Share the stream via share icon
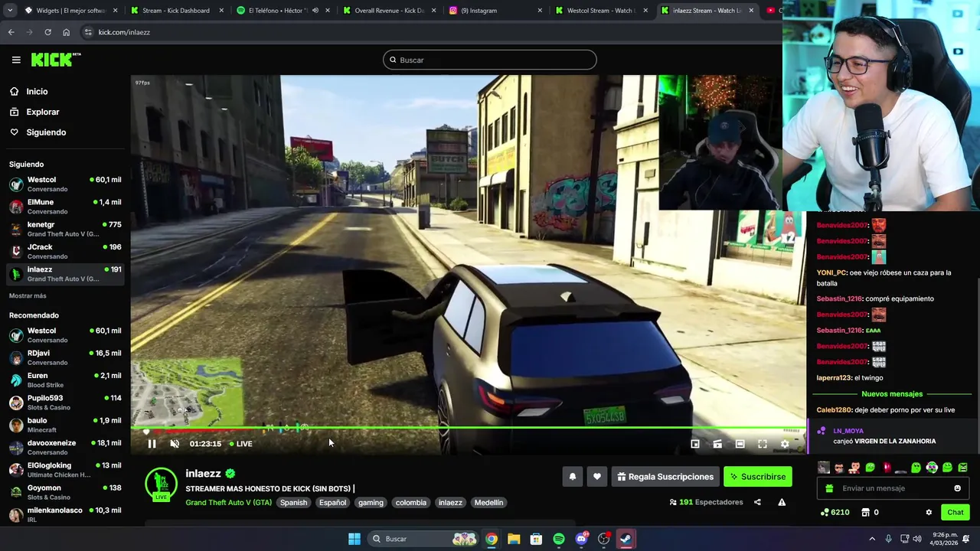Screen dimensions: 980x551 pyautogui.click(x=757, y=502)
